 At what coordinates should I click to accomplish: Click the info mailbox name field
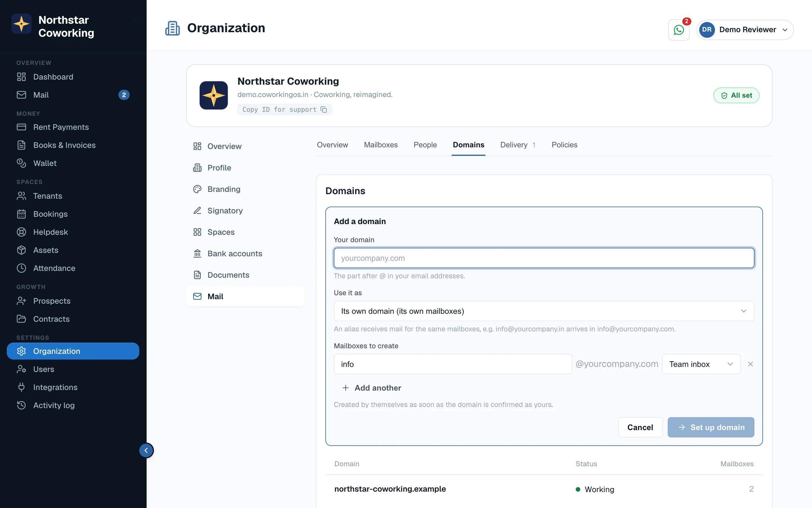[453, 364]
